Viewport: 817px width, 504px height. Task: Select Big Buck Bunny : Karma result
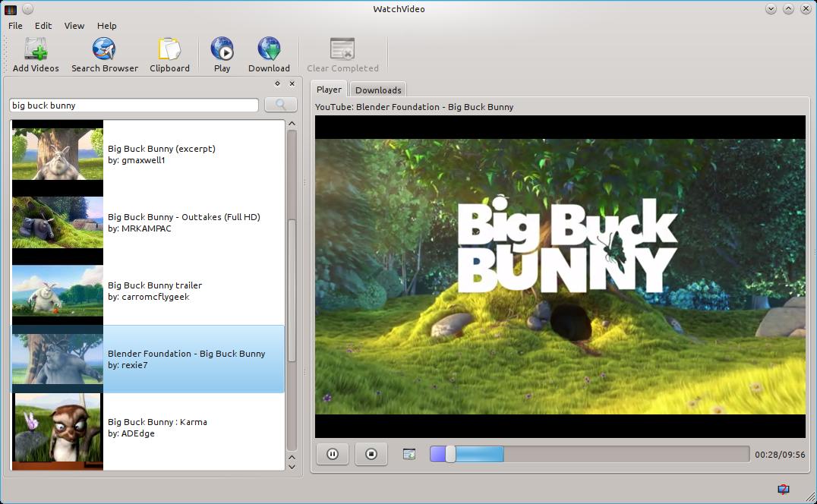[x=147, y=431]
